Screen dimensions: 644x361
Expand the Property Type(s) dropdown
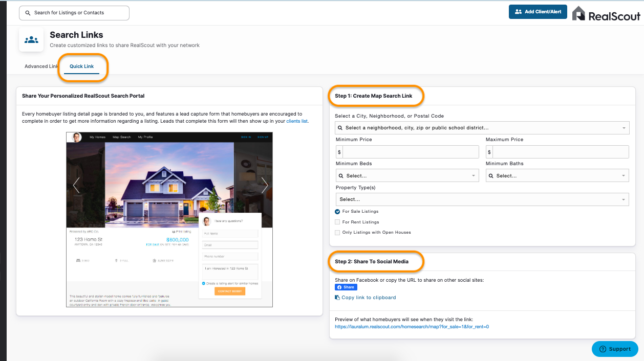(482, 199)
